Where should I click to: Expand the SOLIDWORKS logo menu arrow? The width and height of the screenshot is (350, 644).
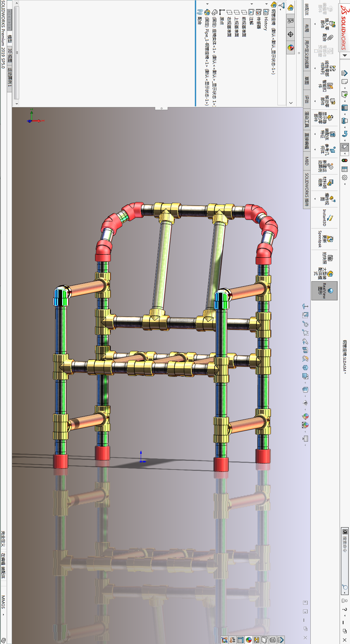pyautogui.click(x=345, y=56)
